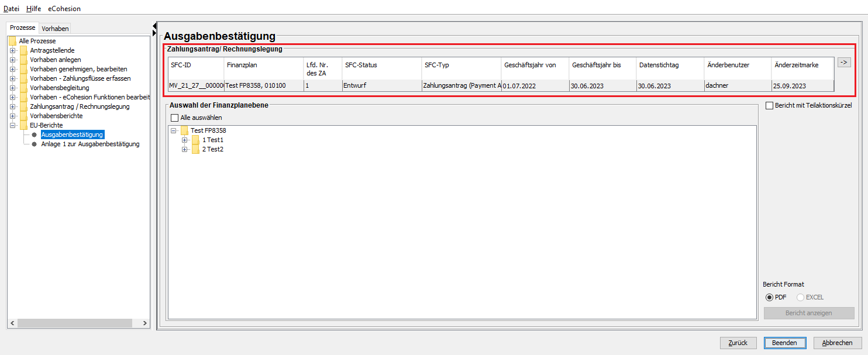This screenshot has height=355, width=868.
Task: Select the Ausgabenbestätigung tree item
Action: click(x=72, y=135)
